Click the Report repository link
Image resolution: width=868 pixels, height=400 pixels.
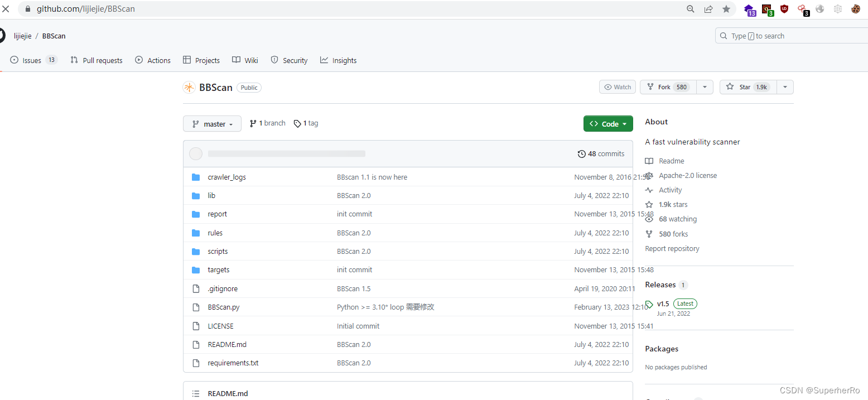[x=672, y=249]
